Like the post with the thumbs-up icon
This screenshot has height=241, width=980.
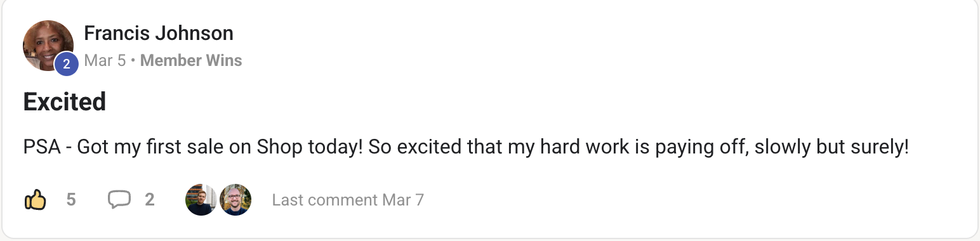click(36, 200)
